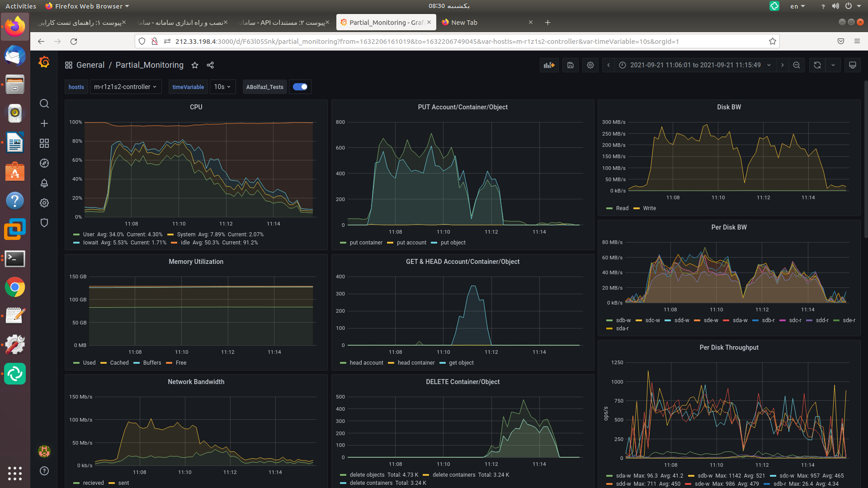This screenshot has width=868, height=488.
Task: Toggle idle series in CPU legend
Action: click(x=185, y=243)
